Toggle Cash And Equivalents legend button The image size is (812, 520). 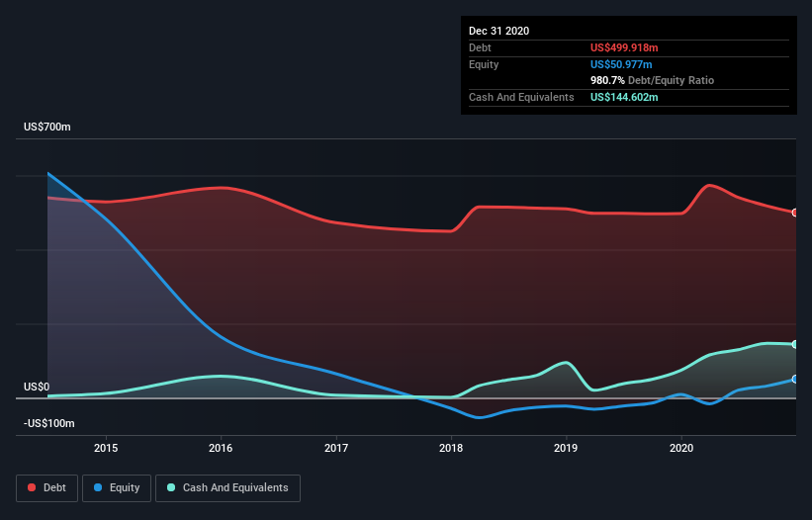click(227, 488)
